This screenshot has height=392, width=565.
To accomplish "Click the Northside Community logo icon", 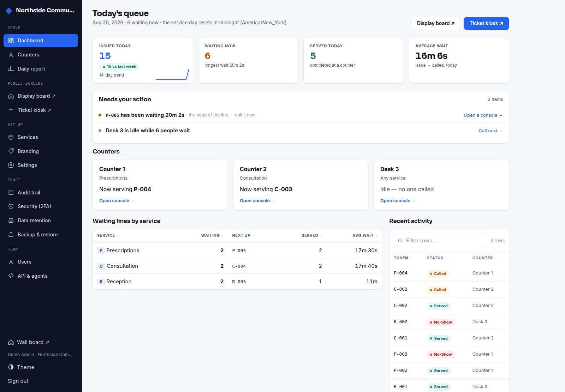I will point(9,11).
